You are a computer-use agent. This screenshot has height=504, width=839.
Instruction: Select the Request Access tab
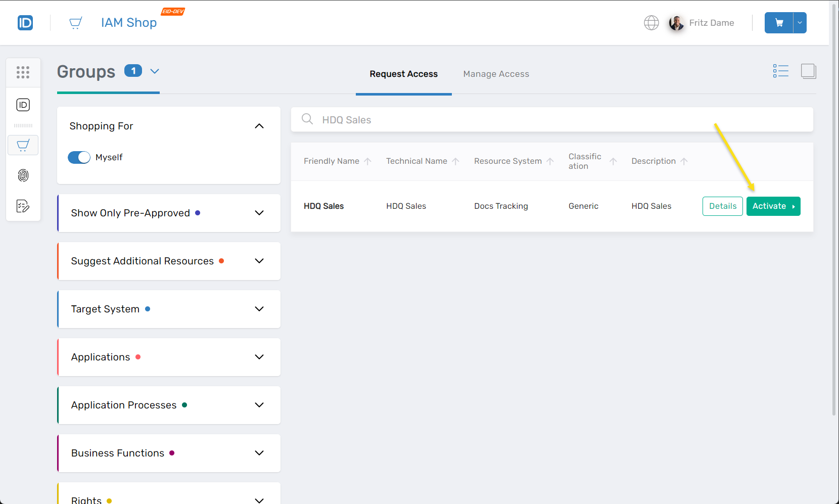coord(403,74)
